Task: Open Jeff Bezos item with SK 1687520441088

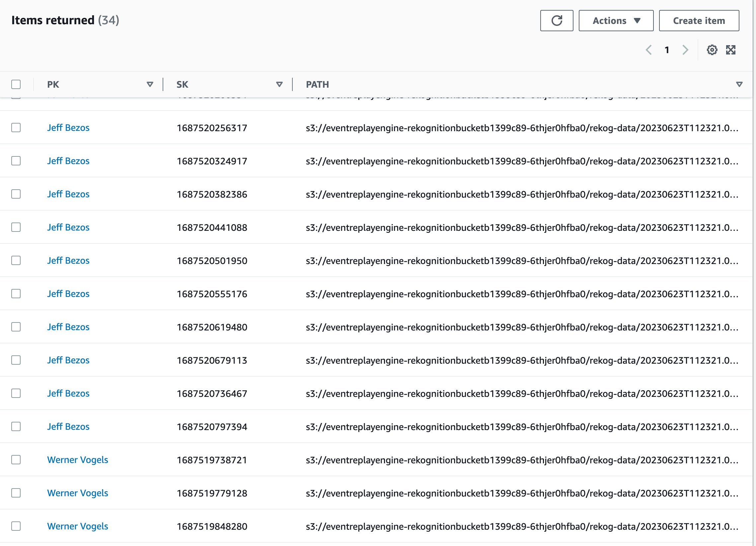Action: 68,227
